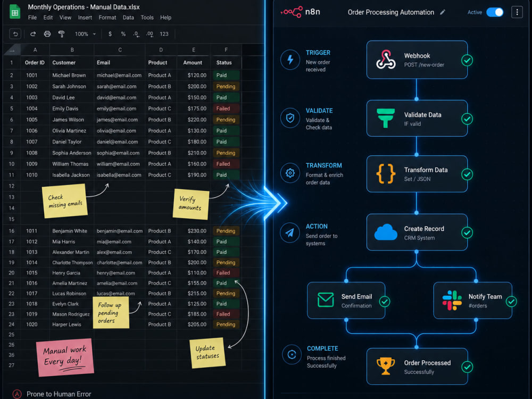The width and height of the screenshot is (532, 399).
Task: Open the three-dot workflow options menu
Action: (x=517, y=12)
